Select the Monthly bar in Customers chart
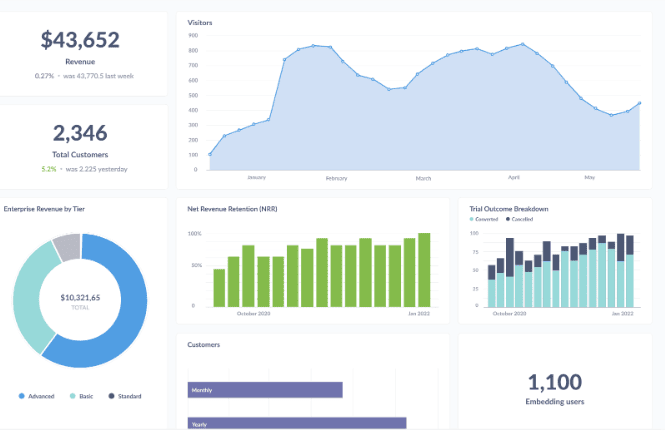This screenshot has width=665, height=437. pyautogui.click(x=265, y=390)
